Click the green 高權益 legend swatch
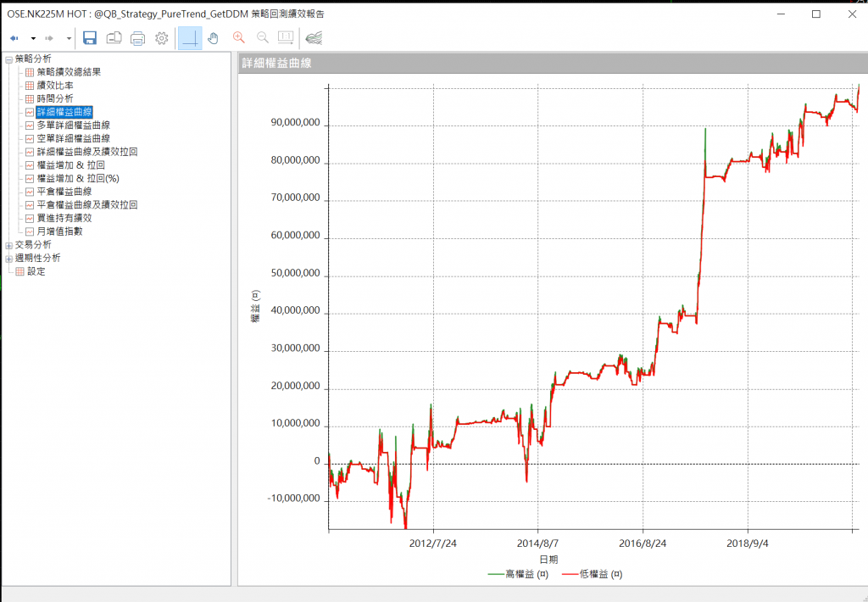The width and height of the screenshot is (868, 602). 496,575
